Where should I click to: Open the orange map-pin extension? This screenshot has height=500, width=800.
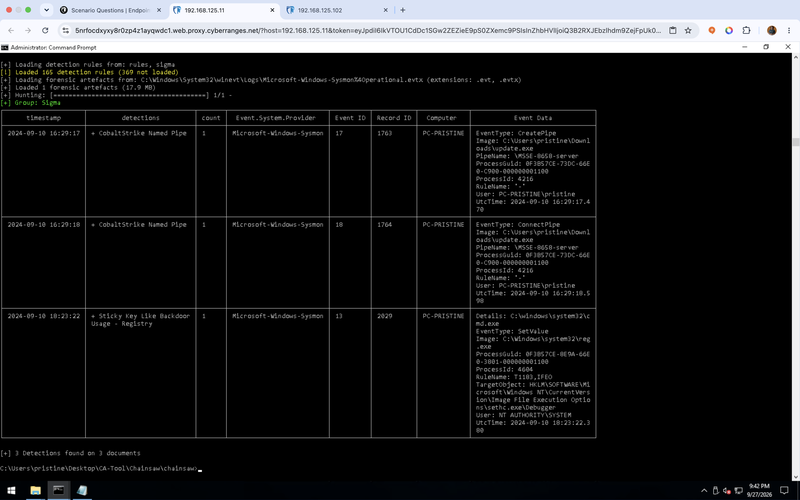tap(712, 31)
